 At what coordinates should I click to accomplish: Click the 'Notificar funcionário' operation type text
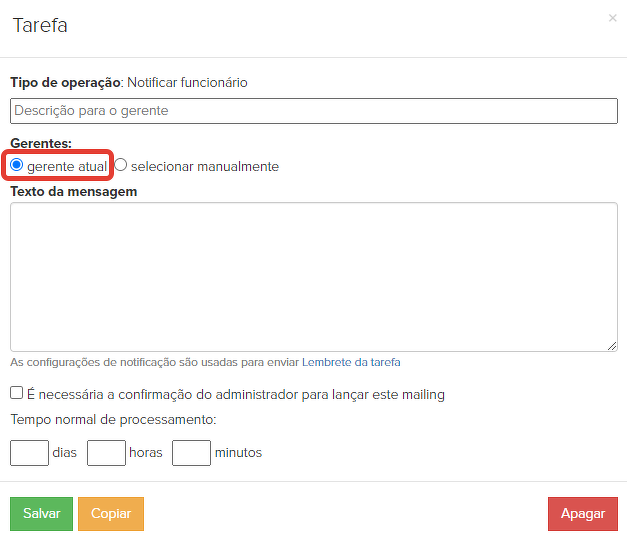coord(187,82)
